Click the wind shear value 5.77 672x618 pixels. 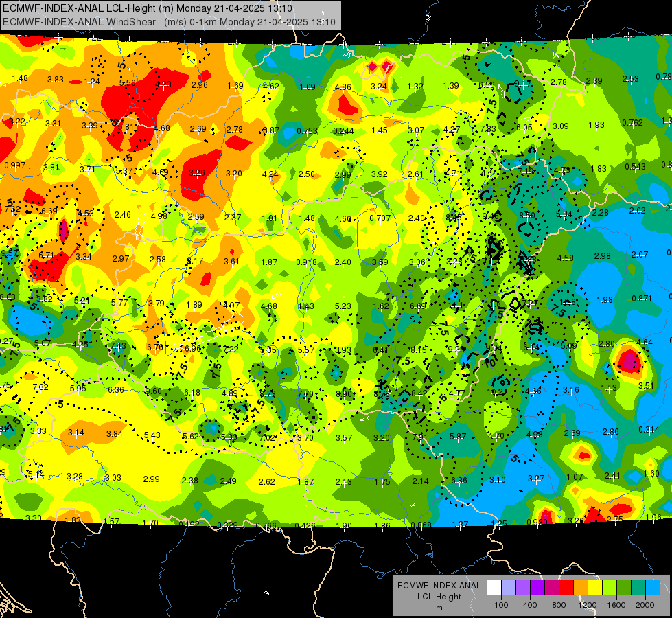119,302
